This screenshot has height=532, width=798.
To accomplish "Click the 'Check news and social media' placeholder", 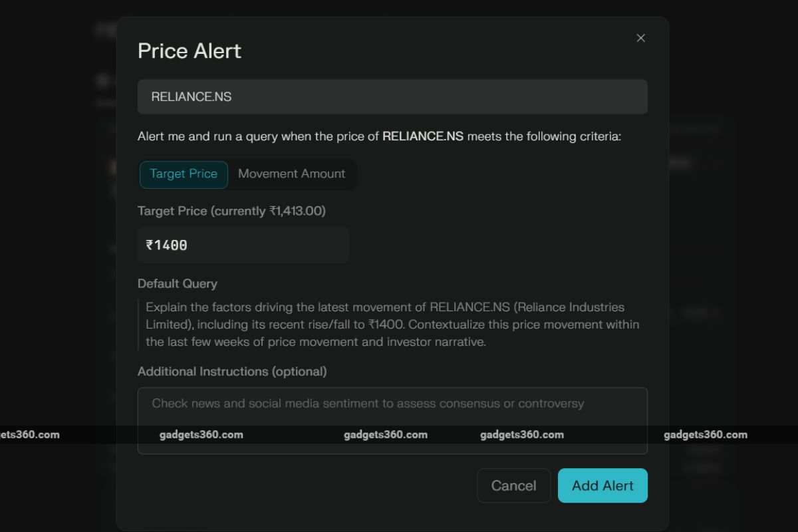I will pyautogui.click(x=368, y=404).
